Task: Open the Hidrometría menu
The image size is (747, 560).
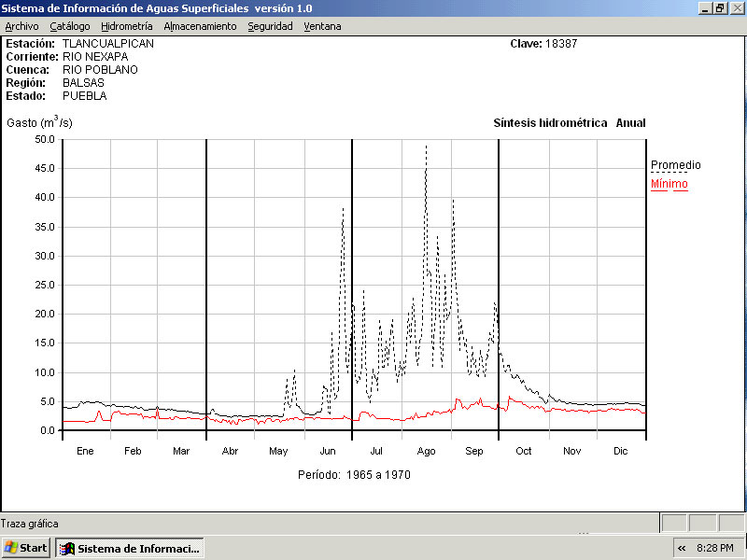Action: [x=127, y=26]
